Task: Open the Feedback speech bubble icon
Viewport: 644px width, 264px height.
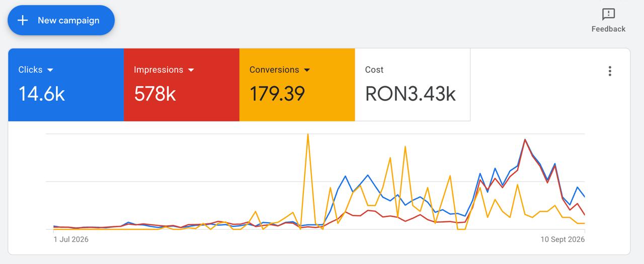Action: (608, 14)
